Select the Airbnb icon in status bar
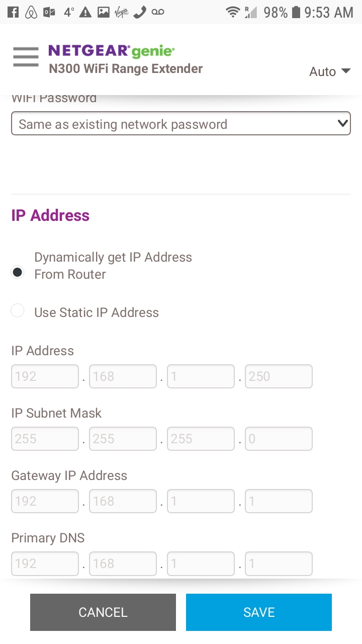The width and height of the screenshot is (362, 644). (31, 11)
